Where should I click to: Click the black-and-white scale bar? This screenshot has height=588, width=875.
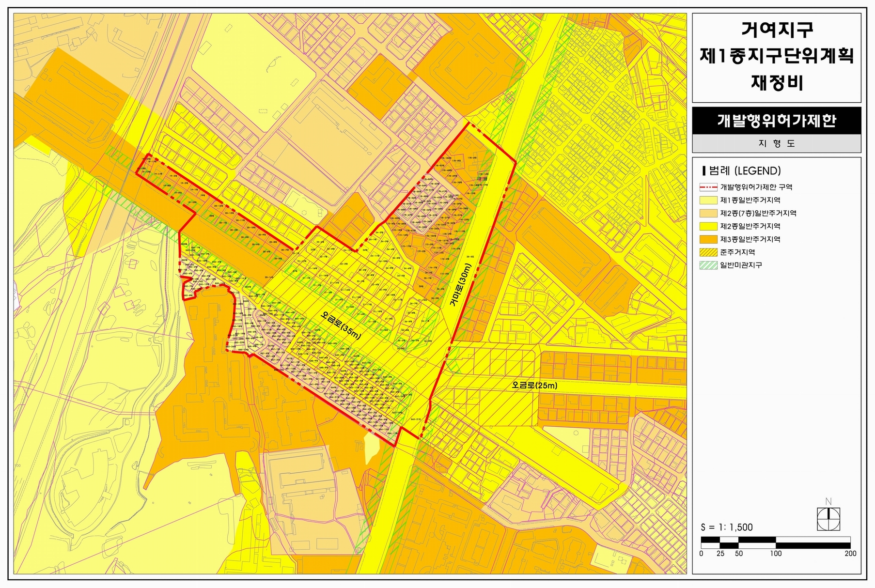(776, 542)
